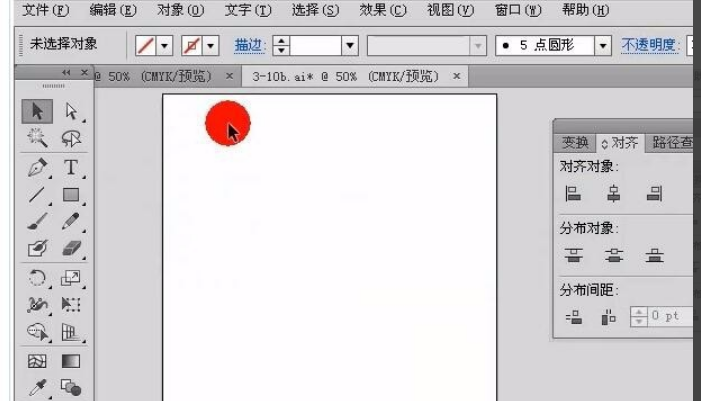701x401 pixels.
Task: Open the 编辑(E) menu
Action: point(113,10)
